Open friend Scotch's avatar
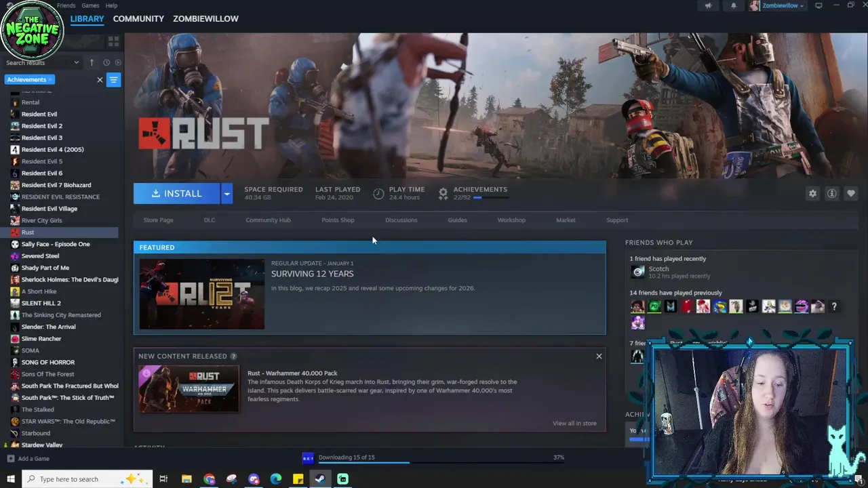This screenshot has height=488, width=868. tap(637, 272)
